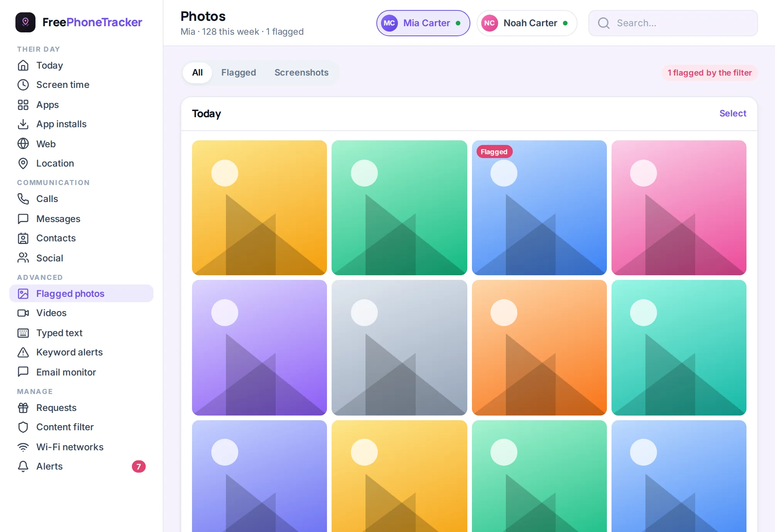Open the Alerts bell icon
Image resolution: width=775 pixels, height=532 pixels.
click(x=23, y=466)
